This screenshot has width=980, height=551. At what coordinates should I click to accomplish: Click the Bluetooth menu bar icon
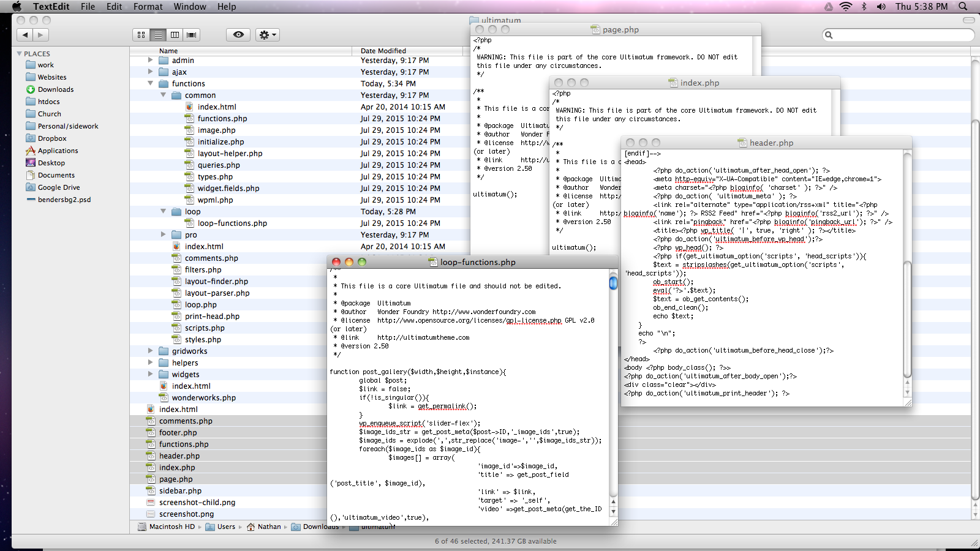[x=864, y=6]
